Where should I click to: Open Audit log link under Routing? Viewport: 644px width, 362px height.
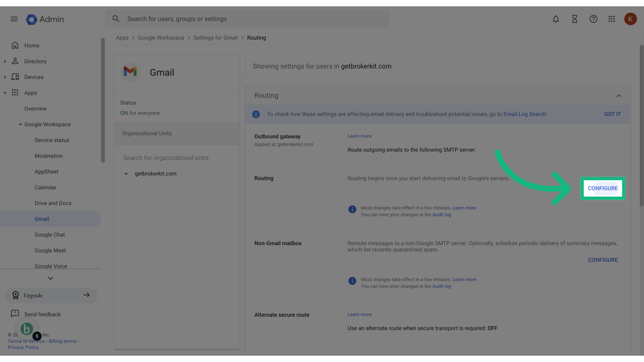(x=441, y=215)
